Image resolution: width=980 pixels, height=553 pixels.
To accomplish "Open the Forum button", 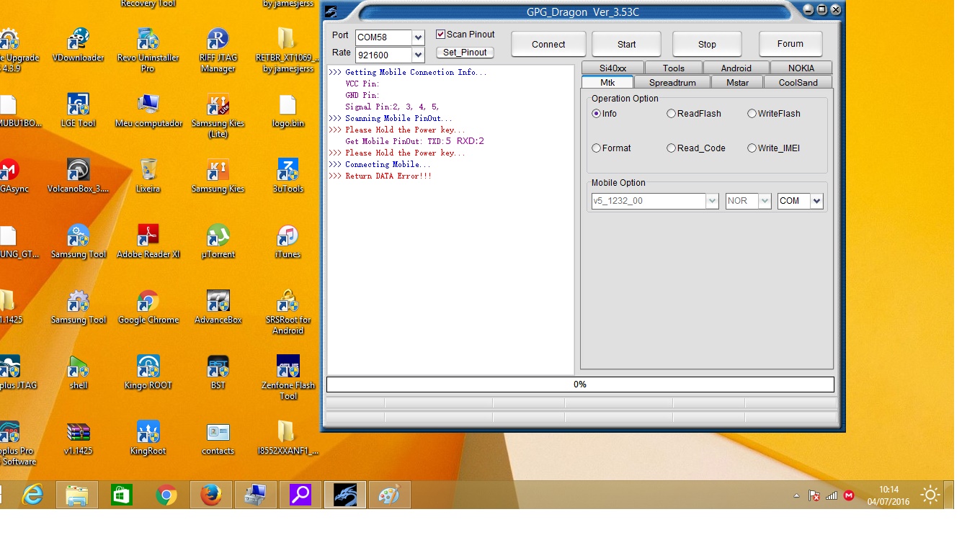I will point(790,43).
